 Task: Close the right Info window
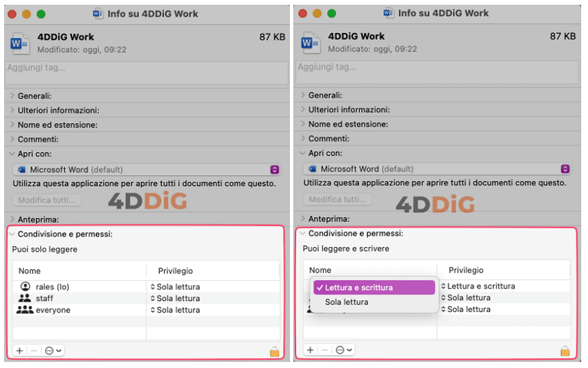(x=303, y=14)
